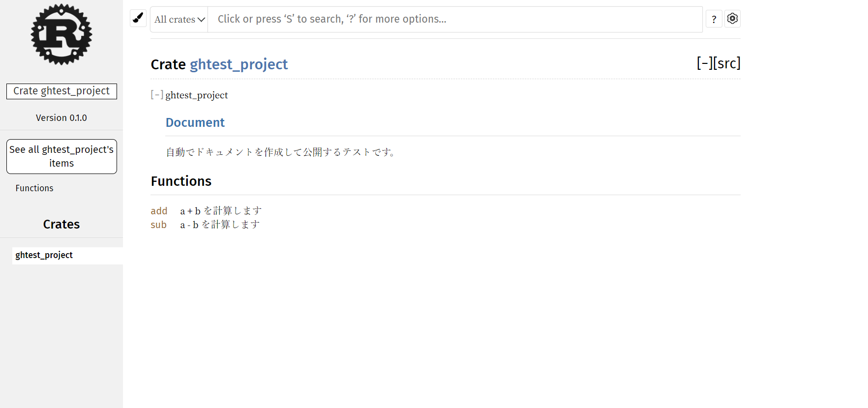
Task: Select ghtest_project in Crates list
Action: pos(44,255)
